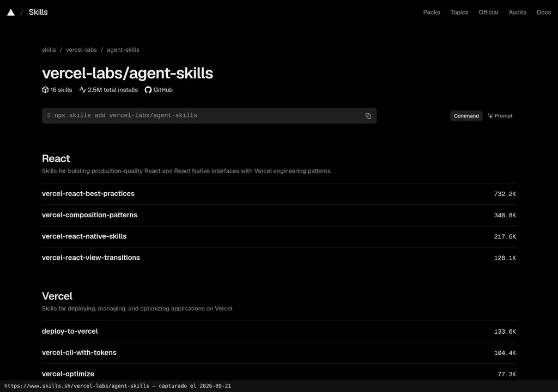
Task: Click the 77.3K install count
Action: pos(506,374)
